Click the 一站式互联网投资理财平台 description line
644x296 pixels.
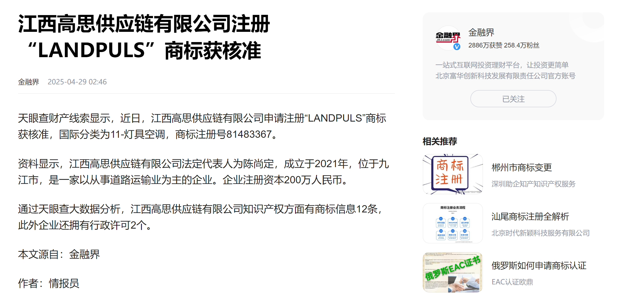coord(502,65)
